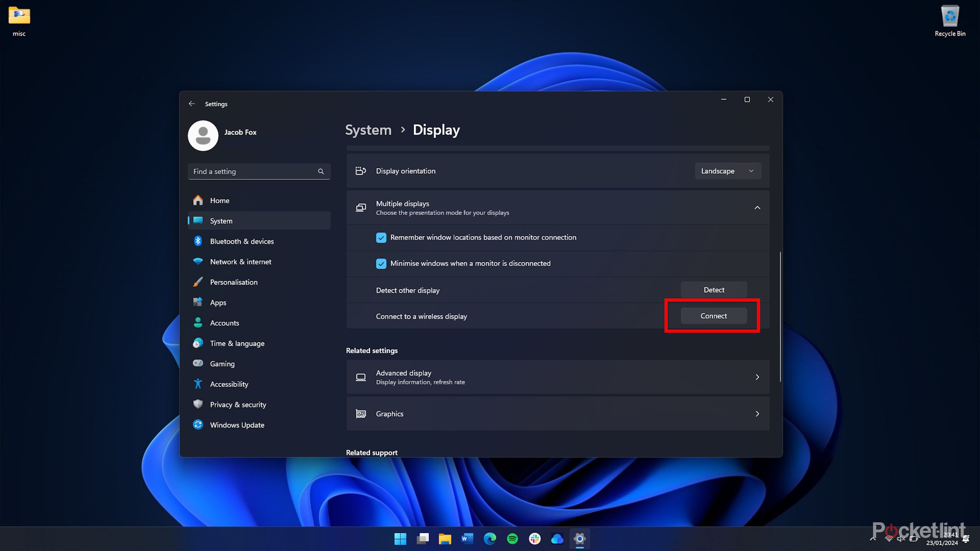
Task: Click the Detect button
Action: (x=714, y=290)
